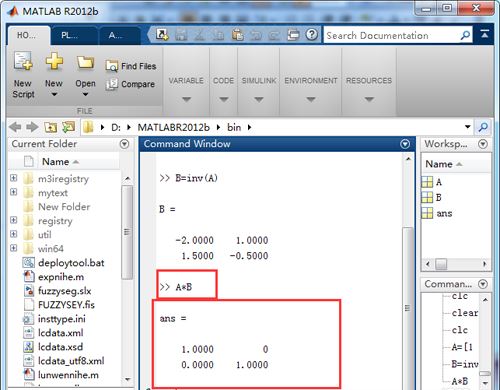500x390 pixels.
Task: Click the shortcut icon left of Save
Action: tap(162, 34)
